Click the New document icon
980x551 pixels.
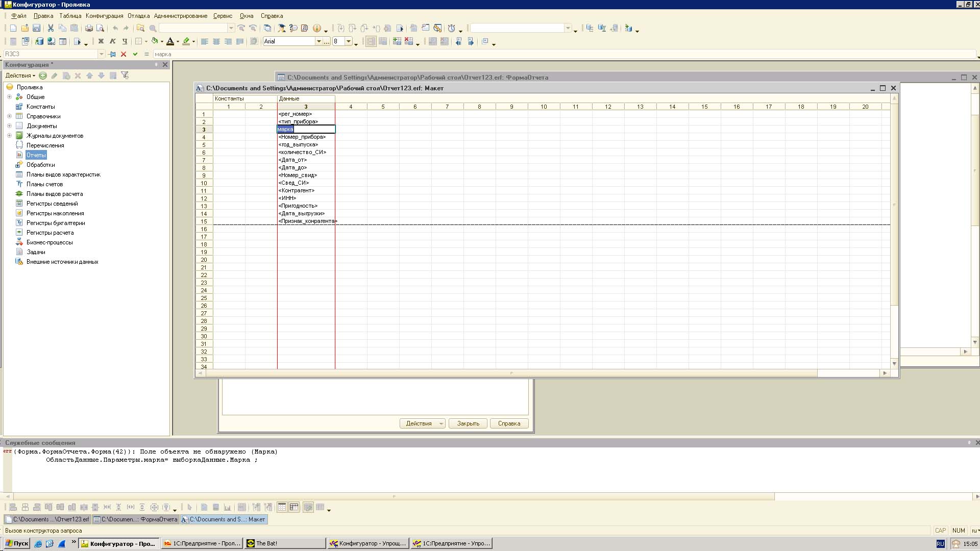click(13, 29)
